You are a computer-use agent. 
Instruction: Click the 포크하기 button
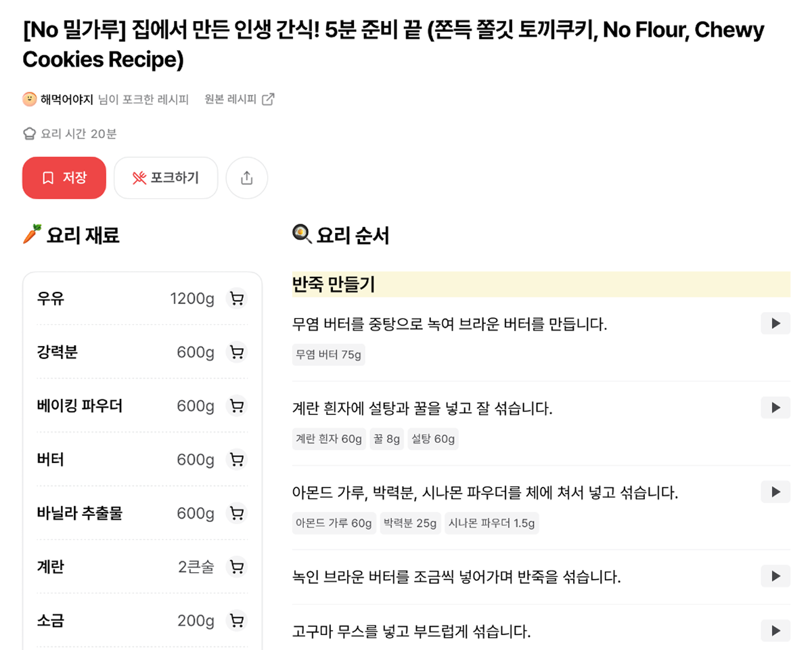(166, 178)
